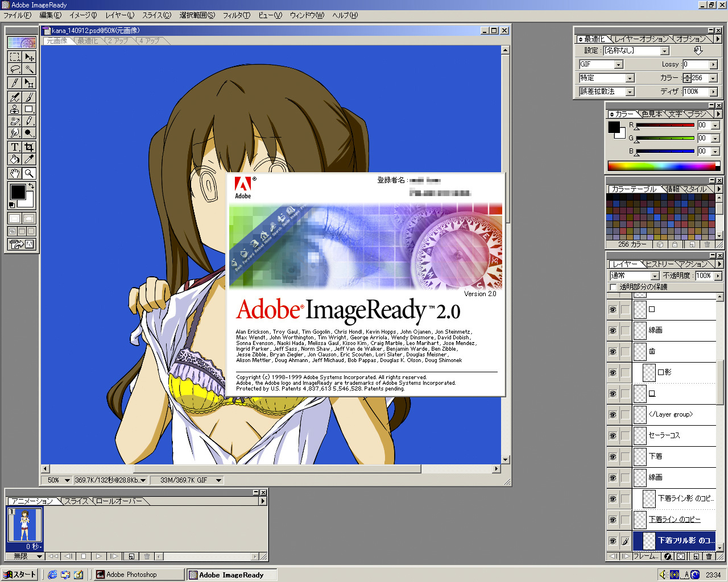Image resolution: width=728 pixels, height=582 pixels.
Task: Click the スタート button on taskbar
Action: point(20,575)
